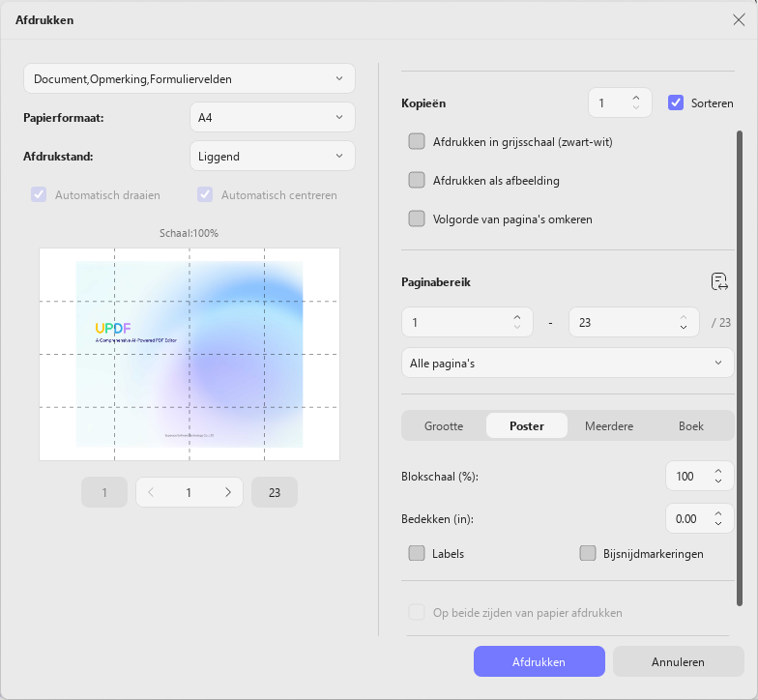Expand the Alle pagina's dropdown
Screen dimensions: 758x700
pos(568,364)
